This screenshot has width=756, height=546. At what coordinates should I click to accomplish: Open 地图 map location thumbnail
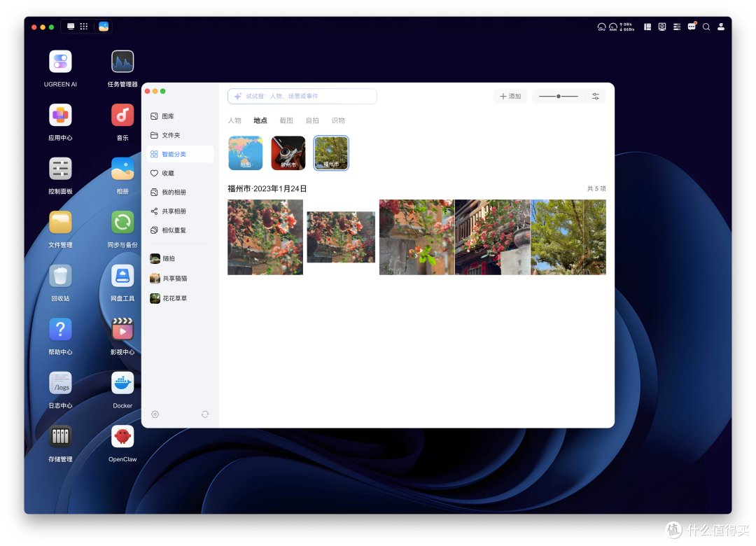pyautogui.click(x=246, y=153)
